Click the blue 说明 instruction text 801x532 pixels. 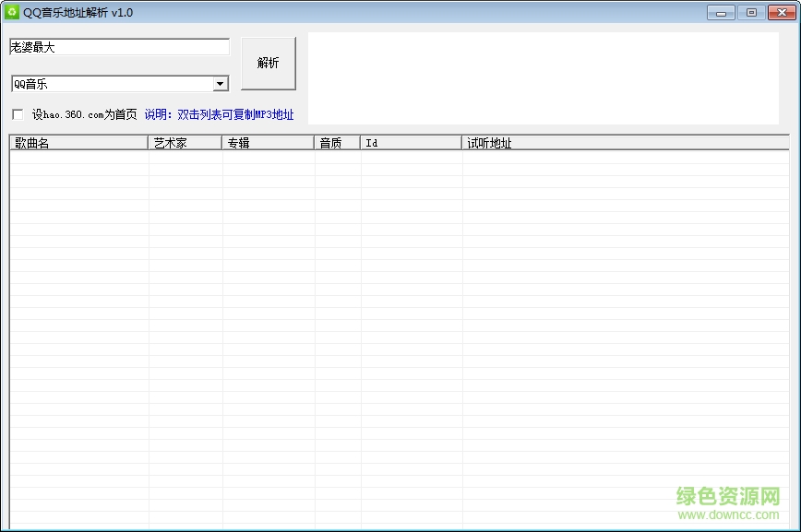(219, 114)
